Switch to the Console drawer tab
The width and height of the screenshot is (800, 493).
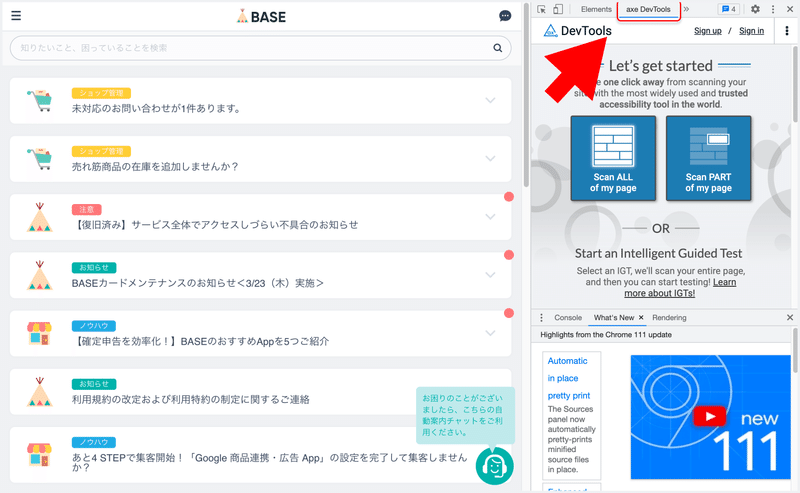[x=568, y=317]
